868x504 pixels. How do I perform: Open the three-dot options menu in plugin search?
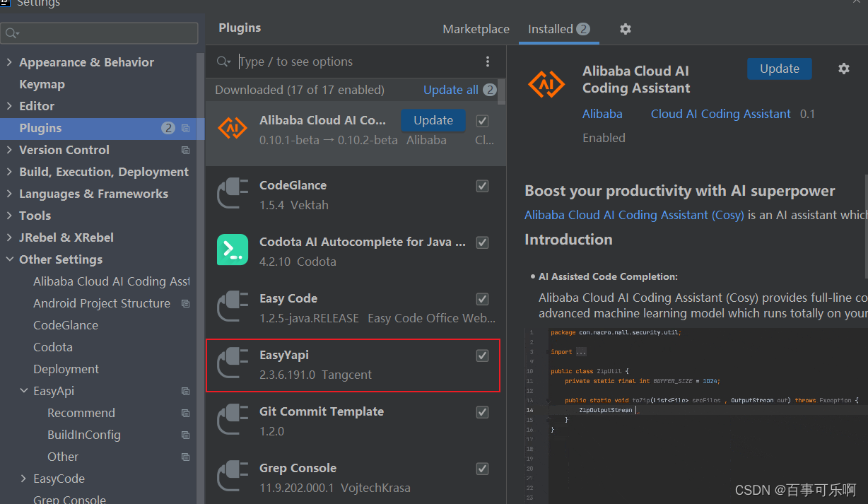point(488,61)
